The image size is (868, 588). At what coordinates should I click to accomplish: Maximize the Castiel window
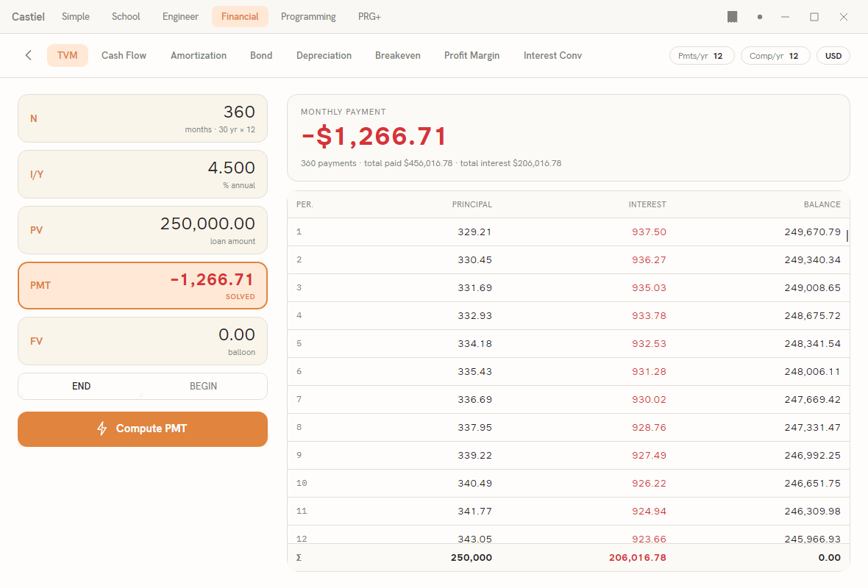point(814,17)
